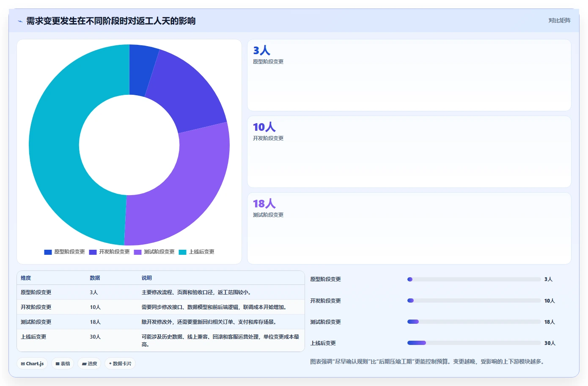
Task: Click the 18人 value beside the progress bar
Action: coord(550,322)
